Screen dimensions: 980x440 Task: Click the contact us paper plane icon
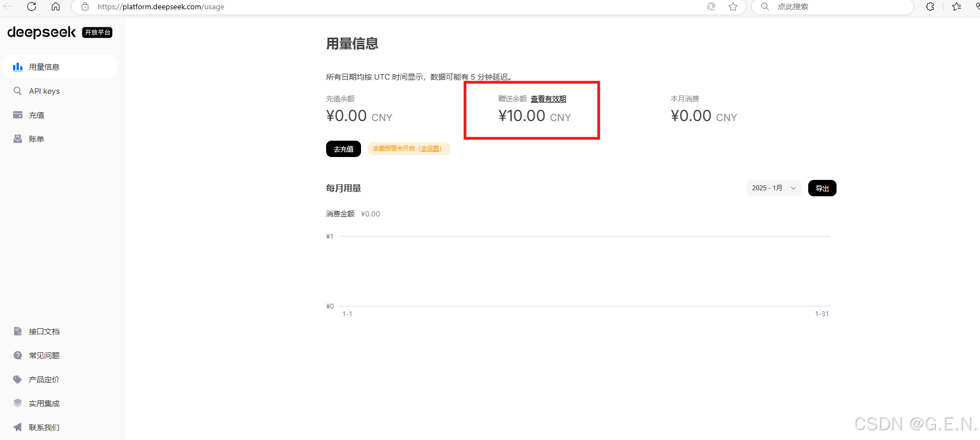click(17, 427)
